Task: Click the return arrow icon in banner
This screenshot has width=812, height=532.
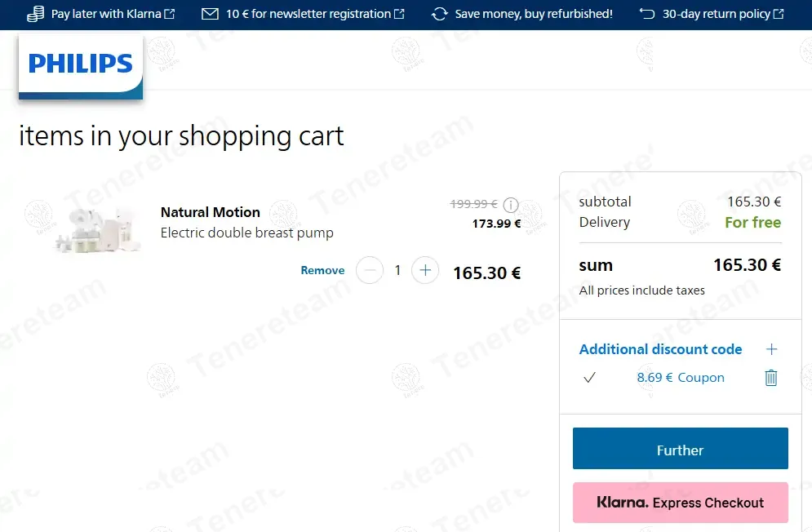Action: [x=647, y=14]
